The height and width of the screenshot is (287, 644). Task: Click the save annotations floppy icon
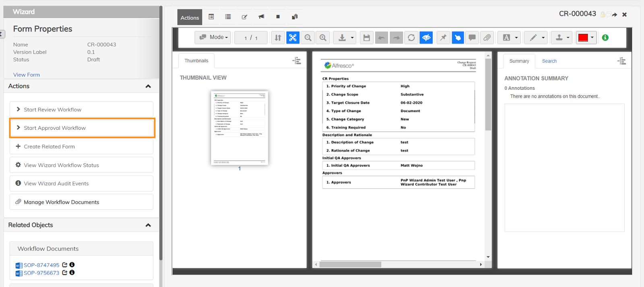[x=366, y=38]
